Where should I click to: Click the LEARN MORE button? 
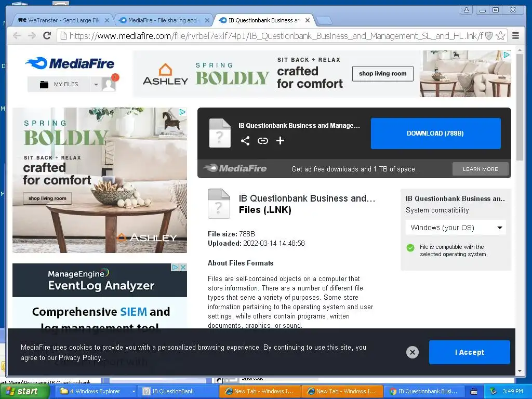click(x=481, y=169)
